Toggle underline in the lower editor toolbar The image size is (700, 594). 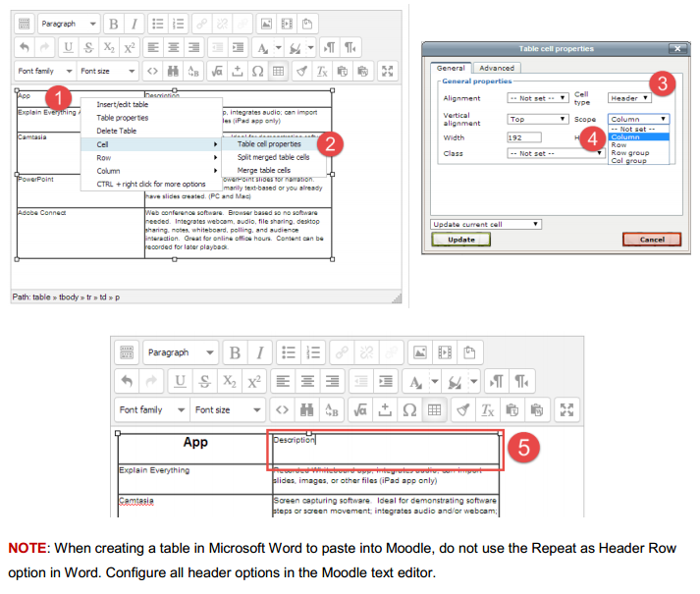181,381
